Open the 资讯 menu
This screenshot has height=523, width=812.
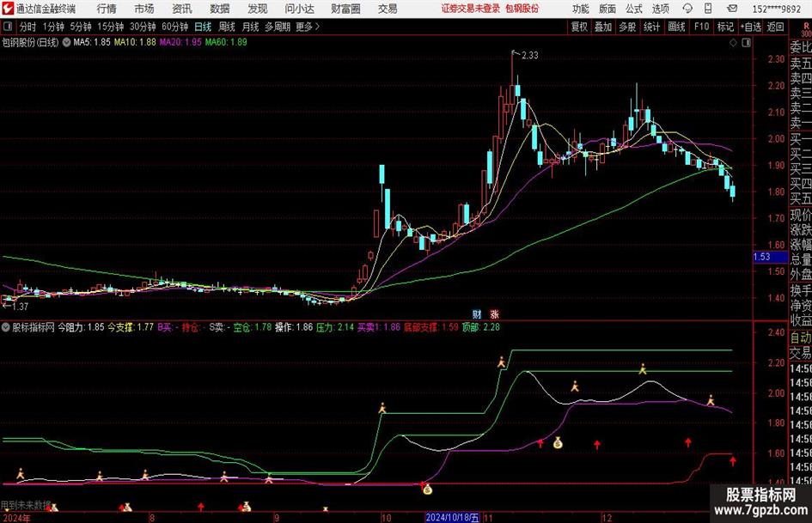tap(182, 9)
